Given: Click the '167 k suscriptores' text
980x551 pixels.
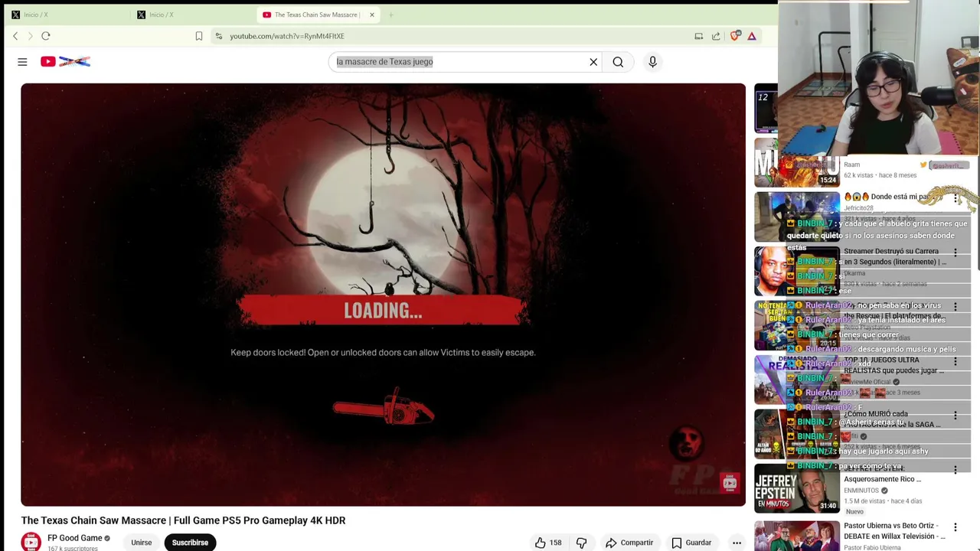Looking at the screenshot, I should (73, 549).
